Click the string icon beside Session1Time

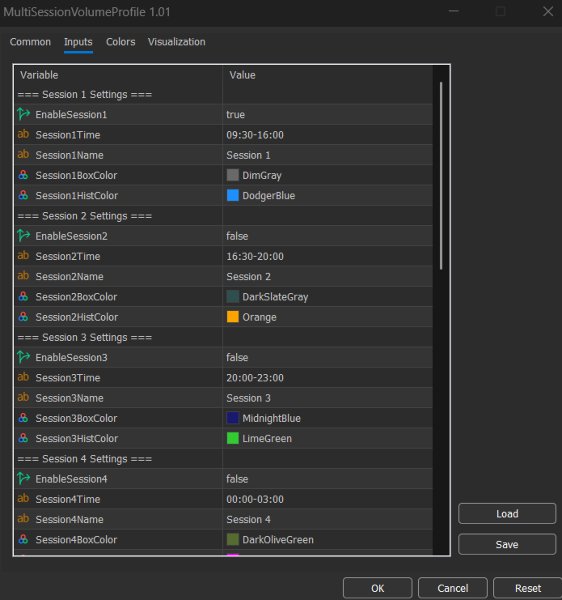point(23,134)
